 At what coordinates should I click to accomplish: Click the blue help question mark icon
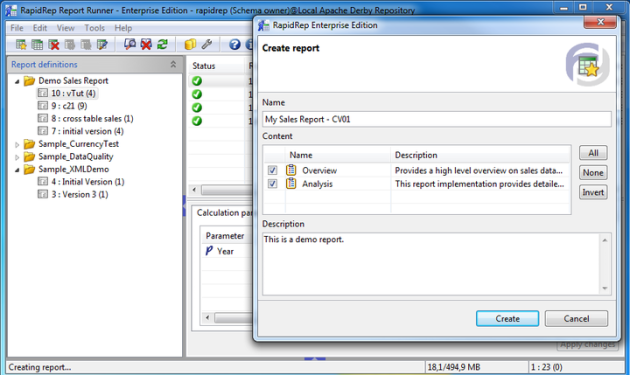pos(235,44)
